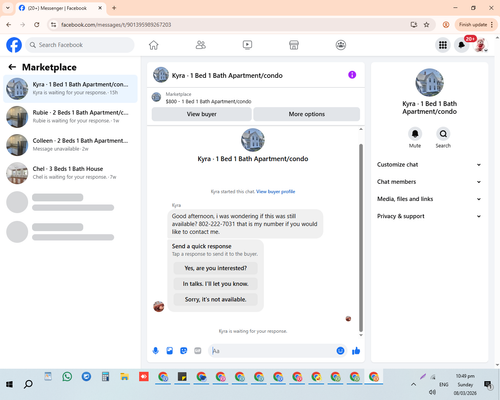This screenshot has width=500, height=400.
Task: Expand Media, files and links section
Action: pyautogui.click(x=429, y=199)
